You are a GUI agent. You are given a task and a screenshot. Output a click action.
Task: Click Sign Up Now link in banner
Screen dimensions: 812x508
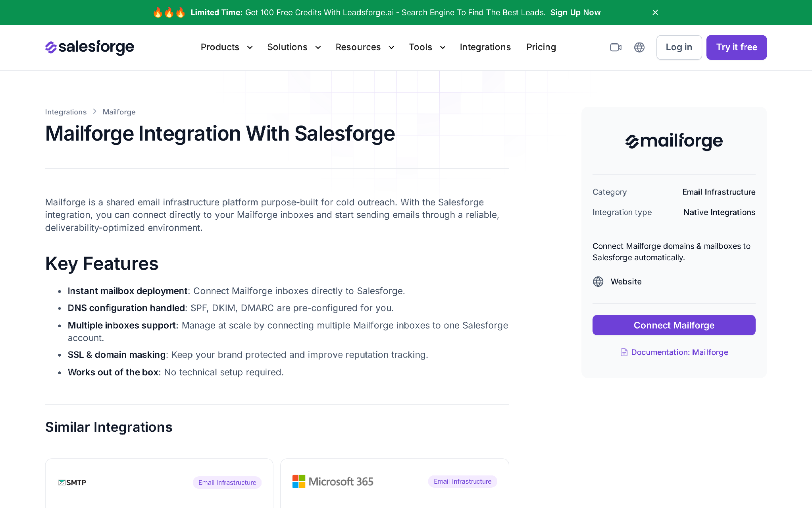[575, 12]
